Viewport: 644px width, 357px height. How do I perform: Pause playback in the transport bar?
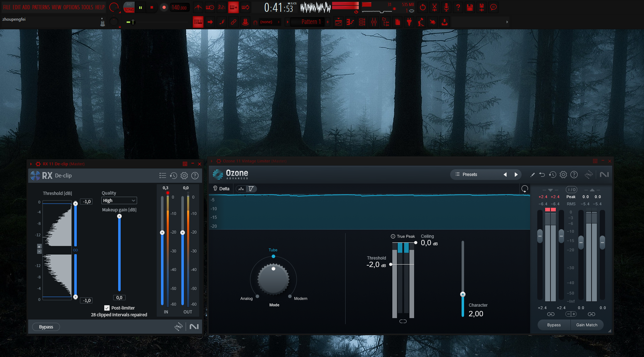pyautogui.click(x=141, y=7)
